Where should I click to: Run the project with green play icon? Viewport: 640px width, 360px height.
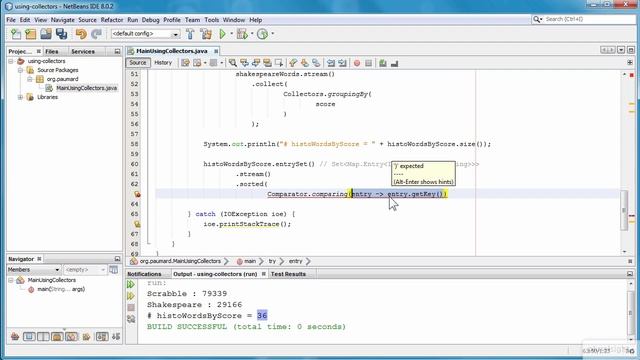click(222, 34)
